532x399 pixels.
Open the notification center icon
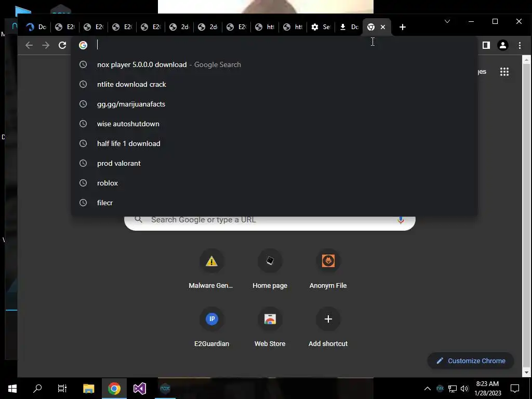[515, 389]
